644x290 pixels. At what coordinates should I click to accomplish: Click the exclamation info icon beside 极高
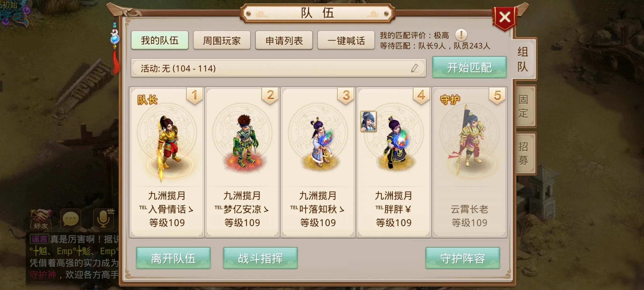[x=461, y=35]
